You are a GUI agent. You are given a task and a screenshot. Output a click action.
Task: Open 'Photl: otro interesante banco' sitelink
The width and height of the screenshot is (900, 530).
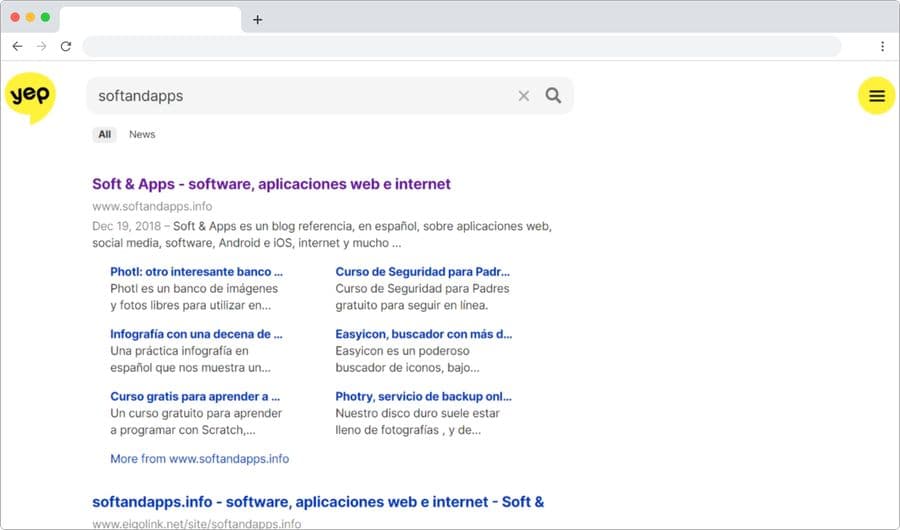[196, 272]
